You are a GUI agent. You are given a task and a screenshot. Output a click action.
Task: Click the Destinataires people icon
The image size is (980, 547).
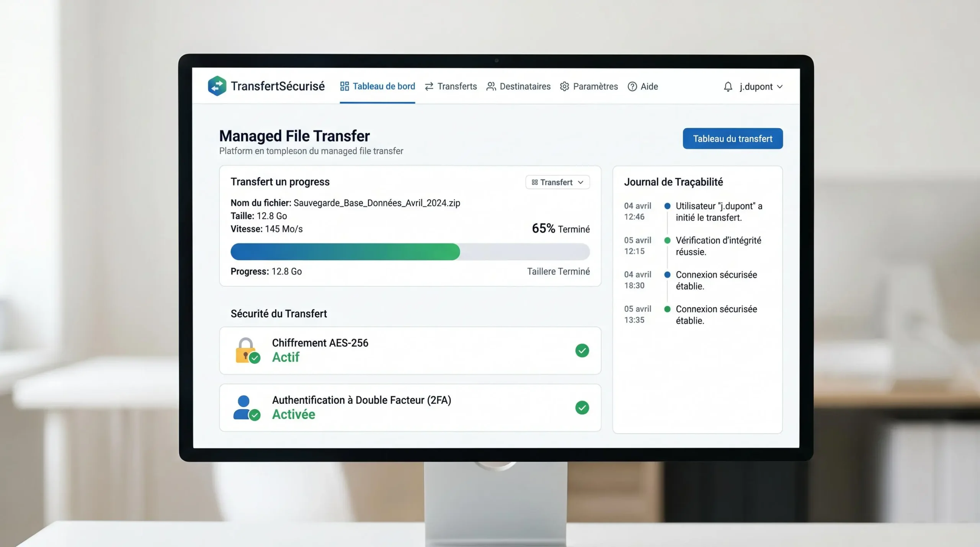(x=491, y=87)
